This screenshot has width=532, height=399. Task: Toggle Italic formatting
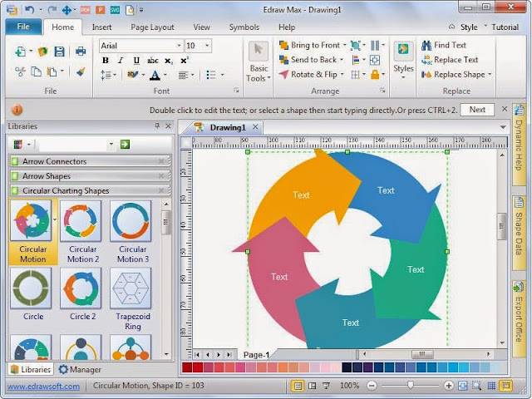pyautogui.click(x=121, y=61)
